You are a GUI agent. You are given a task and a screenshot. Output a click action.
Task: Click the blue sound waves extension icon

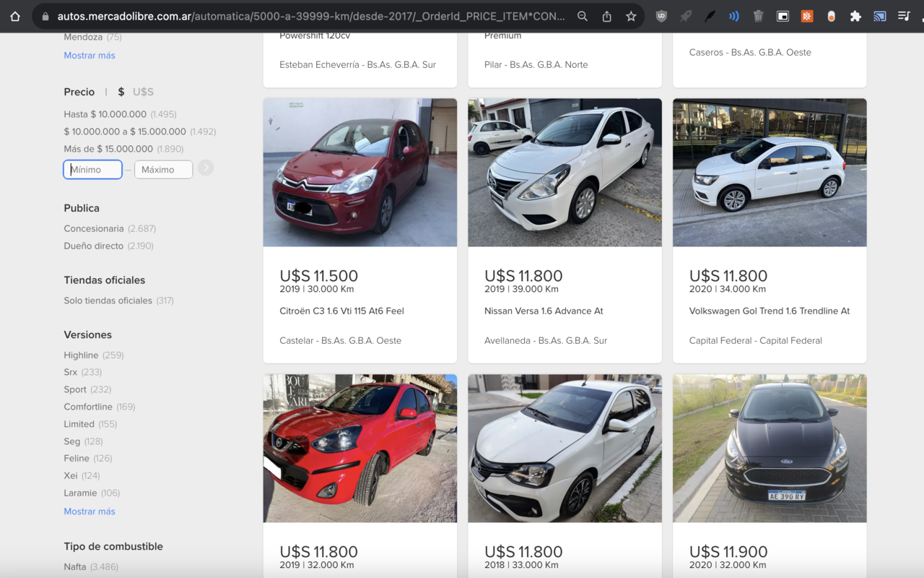tap(734, 16)
